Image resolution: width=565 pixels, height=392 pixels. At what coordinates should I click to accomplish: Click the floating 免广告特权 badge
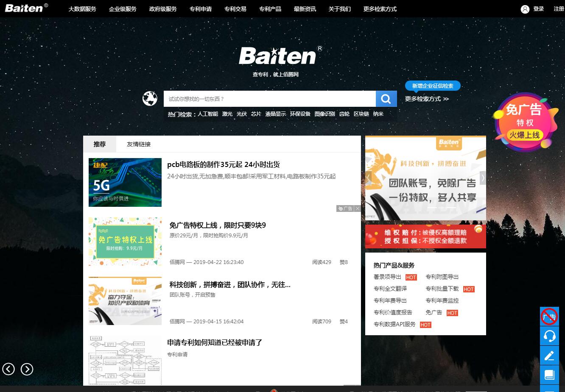(525, 122)
